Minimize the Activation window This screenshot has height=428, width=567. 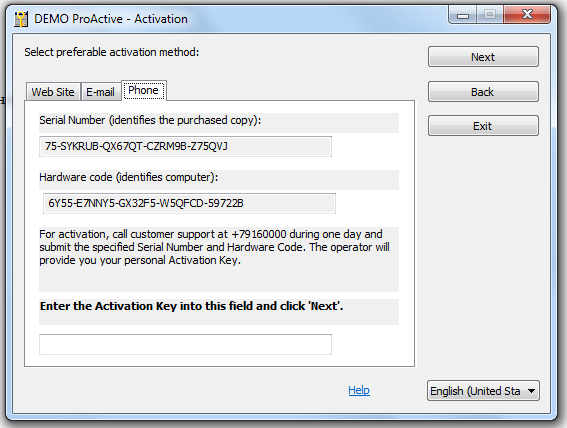click(462, 15)
